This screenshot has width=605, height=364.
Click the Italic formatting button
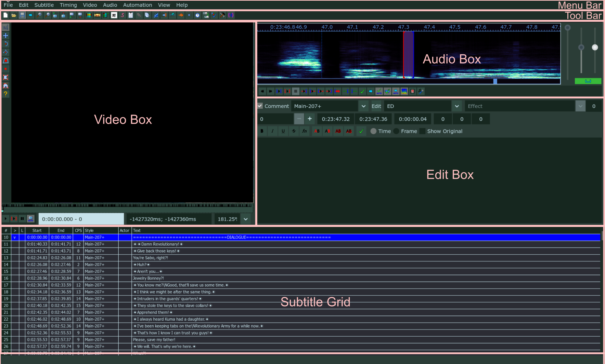tap(273, 131)
